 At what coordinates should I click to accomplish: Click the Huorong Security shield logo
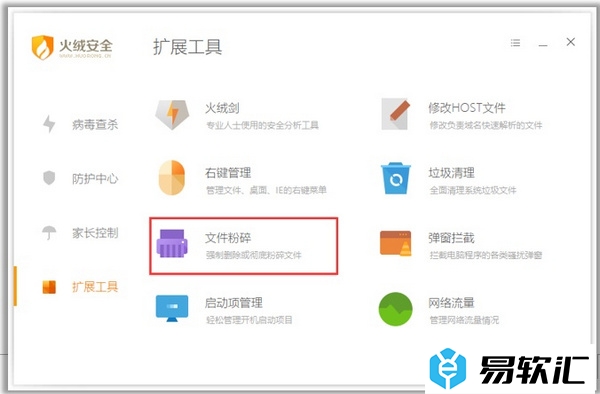coord(42,47)
